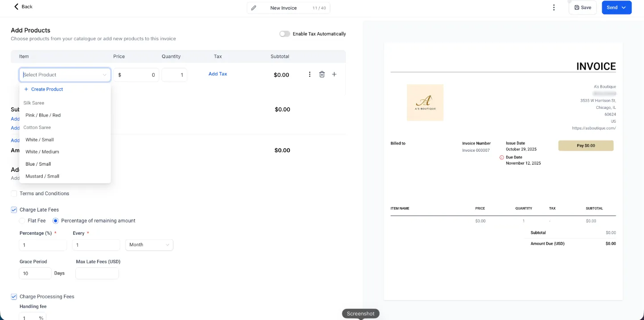Click the Every input field

pyautogui.click(x=96, y=245)
